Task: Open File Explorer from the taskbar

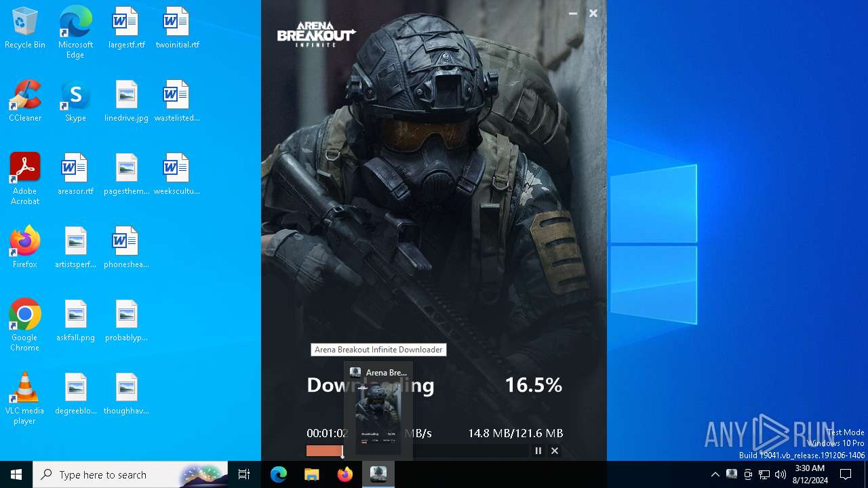Action: 311,474
